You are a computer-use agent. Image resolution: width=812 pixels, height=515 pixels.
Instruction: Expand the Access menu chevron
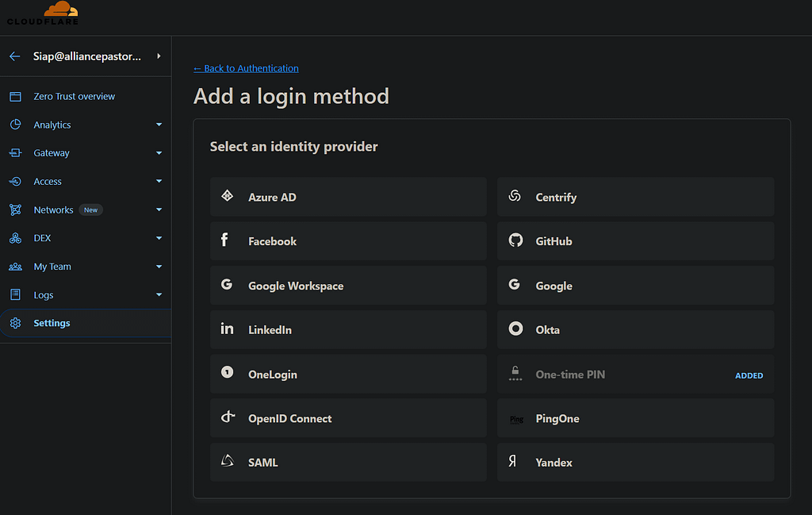(x=159, y=182)
